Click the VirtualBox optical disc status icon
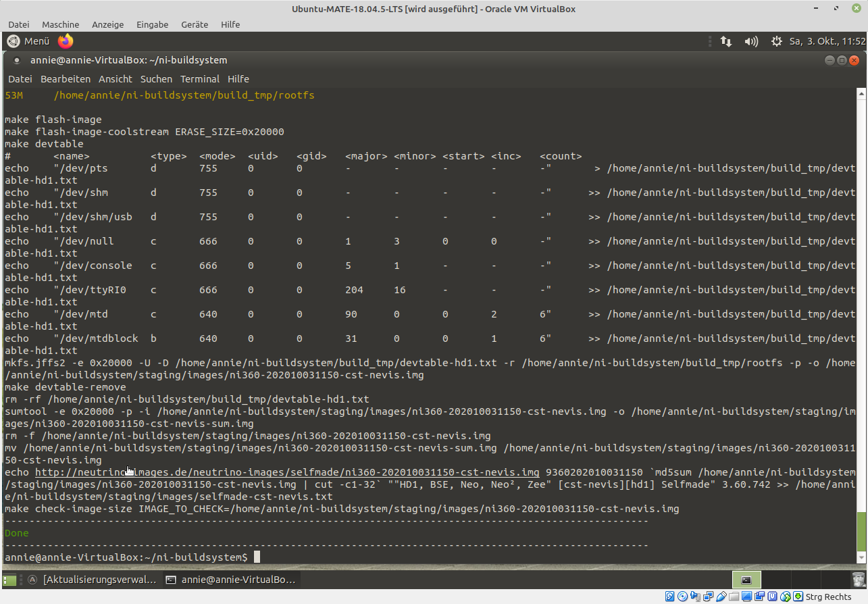This screenshot has width=868, height=604. click(x=682, y=597)
